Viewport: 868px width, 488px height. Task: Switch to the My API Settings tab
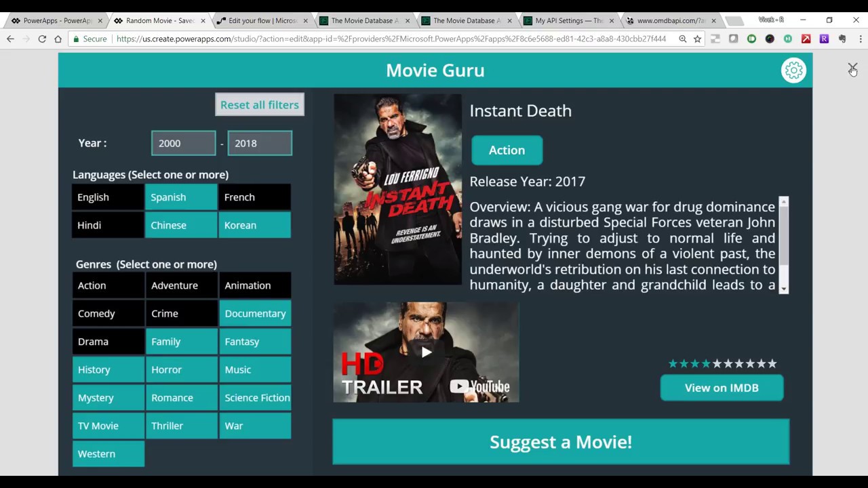click(568, 20)
